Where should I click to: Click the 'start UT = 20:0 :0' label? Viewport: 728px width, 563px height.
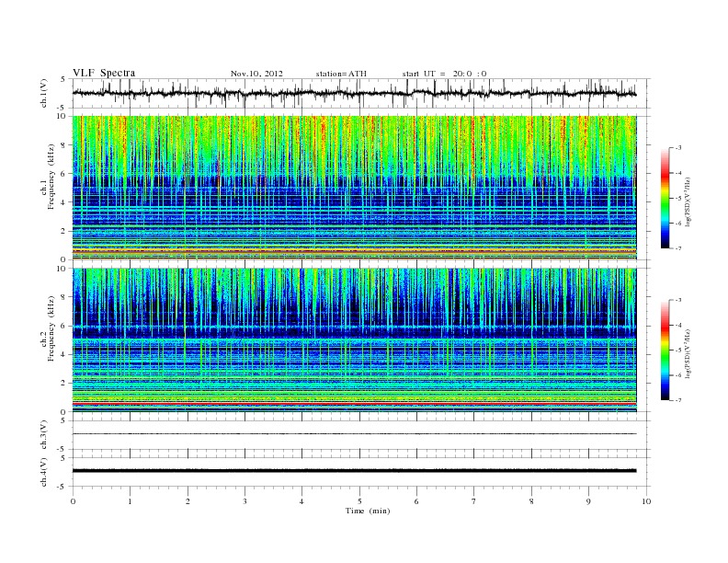[x=444, y=74]
